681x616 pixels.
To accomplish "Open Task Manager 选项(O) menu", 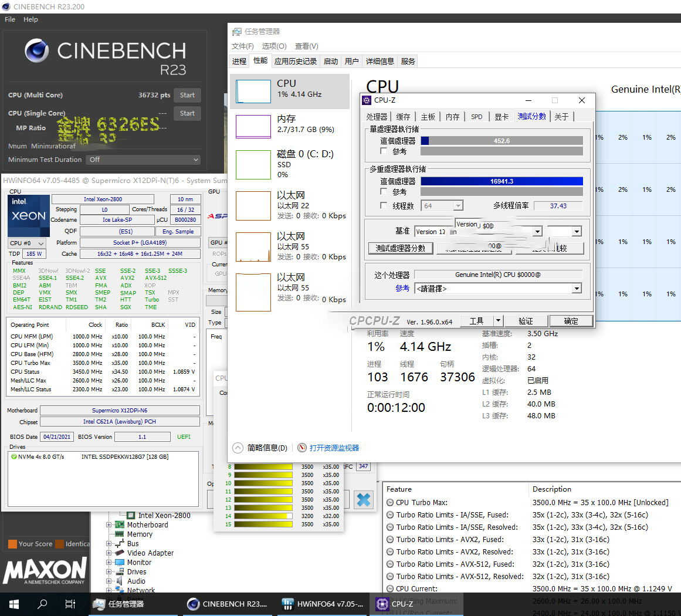I will pyautogui.click(x=274, y=46).
